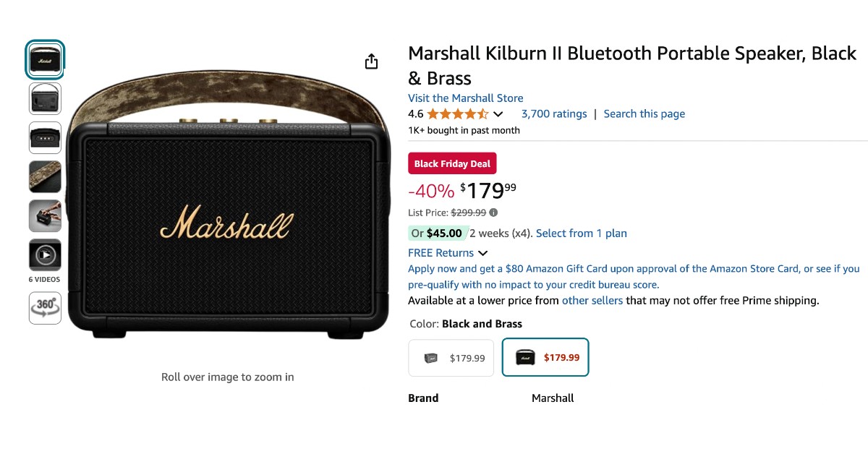Toggle the highlighted main image thumbnail
The width and height of the screenshot is (868, 454).
pyautogui.click(x=45, y=60)
